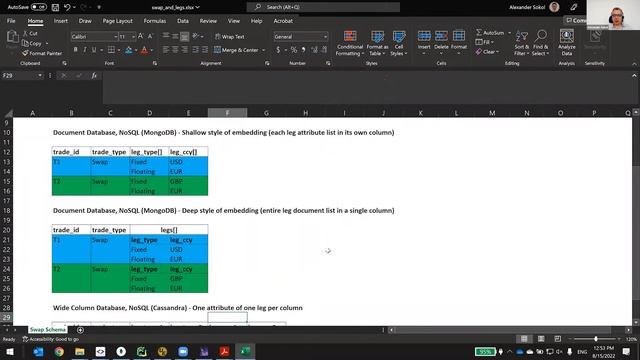Click Analyze Data

pyautogui.click(x=567, y=43)
